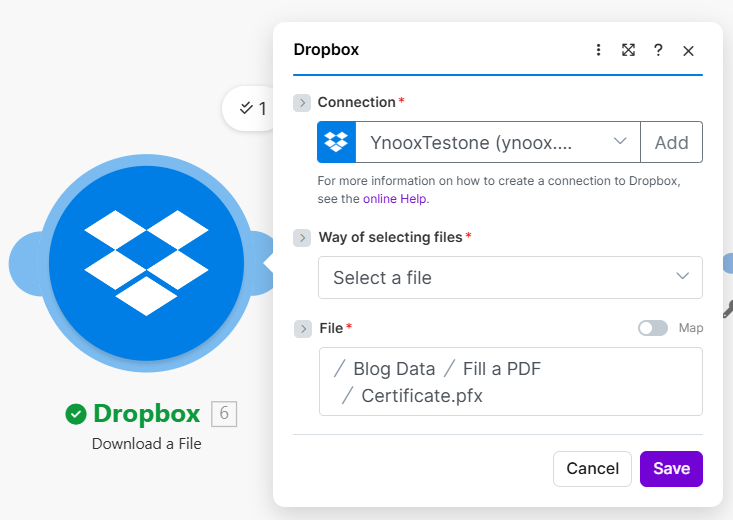Expand the File section chevron
733x520 pixels.
pyautogui.click(x=302, y=329)
